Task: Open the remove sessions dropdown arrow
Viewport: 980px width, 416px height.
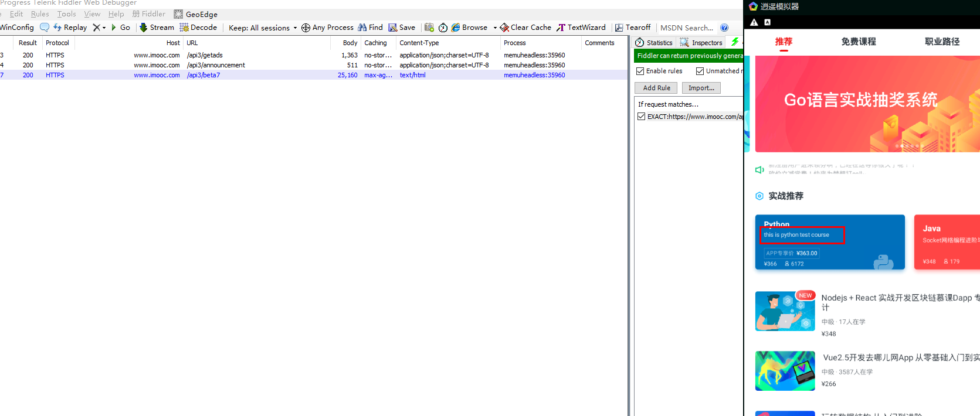Action: point(104,28)
